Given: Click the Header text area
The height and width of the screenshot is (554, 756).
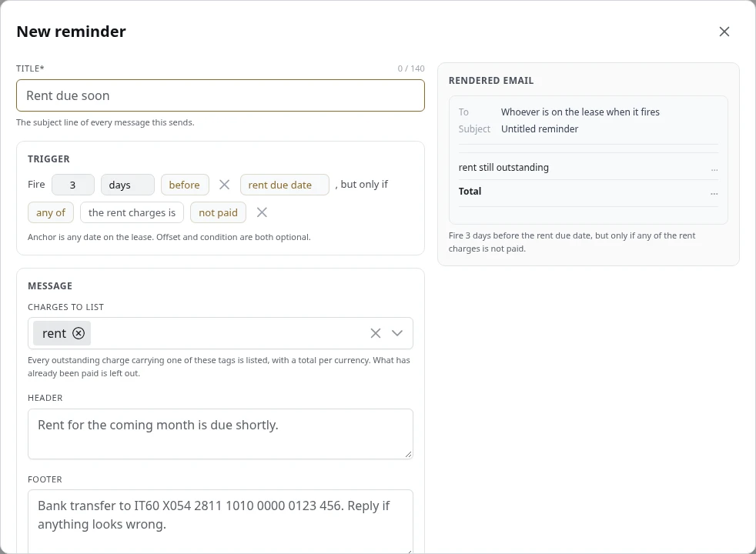Looking at the screenshot, I should (x=220, y=433).
